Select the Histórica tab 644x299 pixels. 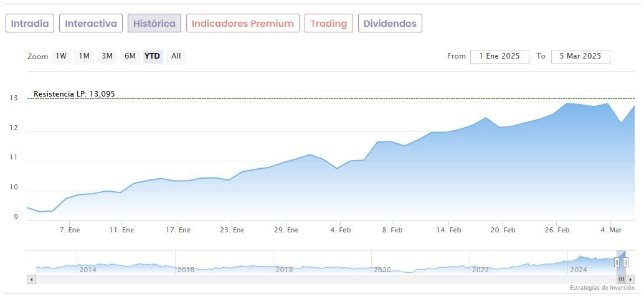(x=154, y=24)
